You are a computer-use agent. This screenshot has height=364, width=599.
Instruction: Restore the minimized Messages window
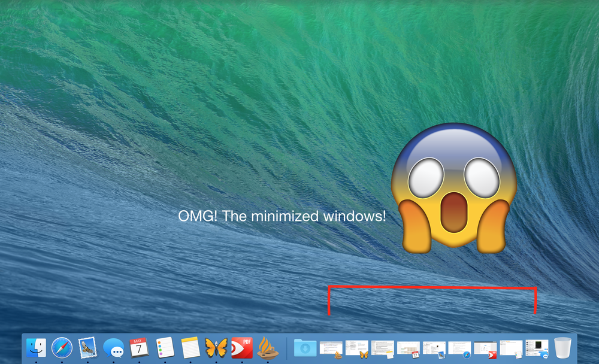(x=537, y=348)
